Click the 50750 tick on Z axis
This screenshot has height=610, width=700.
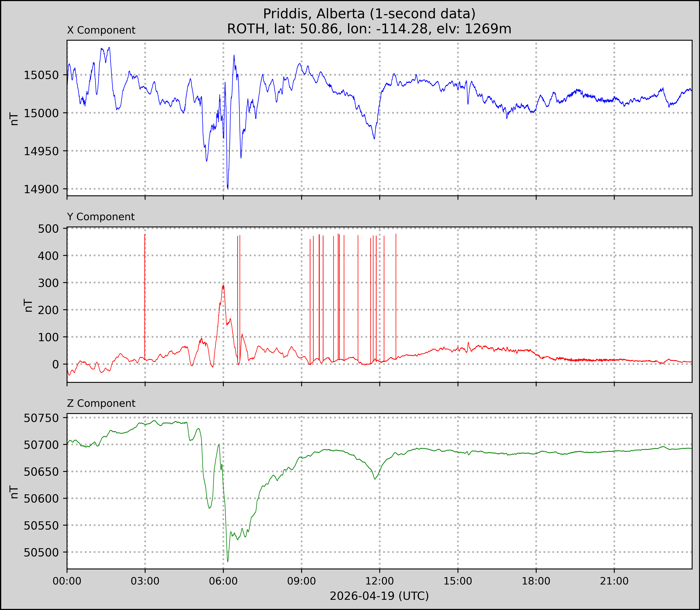pyautogui.click(x=41, y=418)
